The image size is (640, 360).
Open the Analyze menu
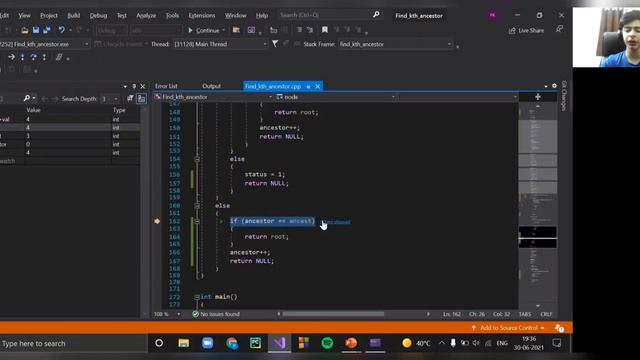click(x=146, y=15)
